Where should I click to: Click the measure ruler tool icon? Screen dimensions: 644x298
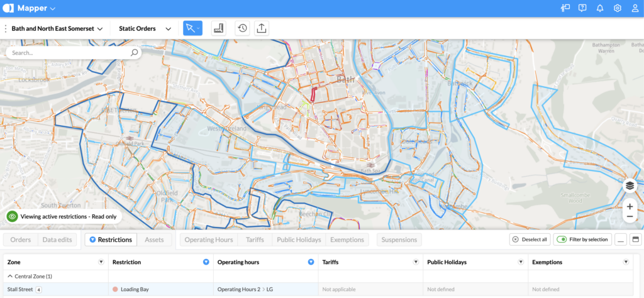218,28
